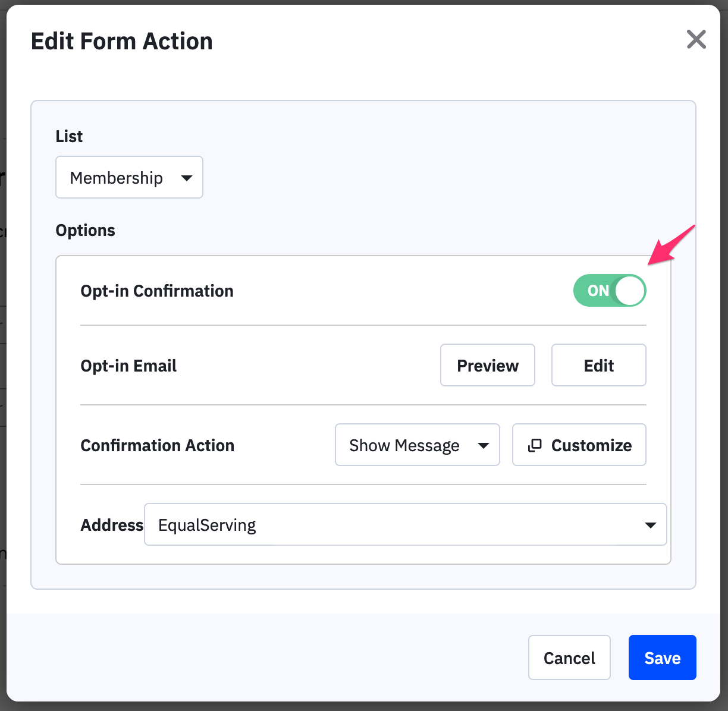Open the Membership list dropdown
Viewport: 728px width, 711px height.
(x=129, y=177)
